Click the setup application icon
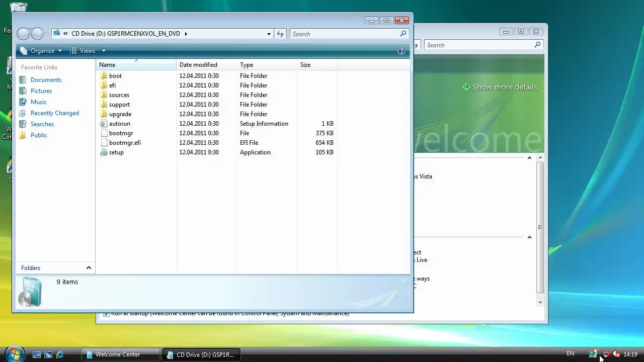Viewport: 644px width, 362px height. coord(104,152)
